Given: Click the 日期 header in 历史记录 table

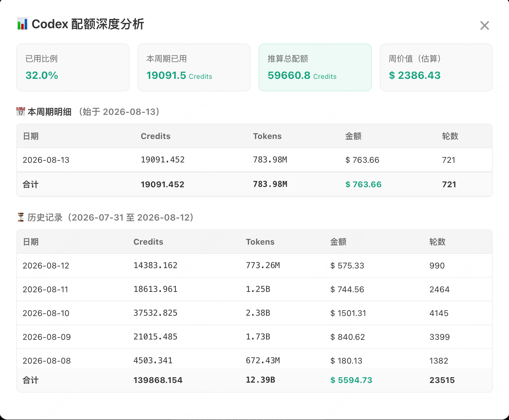Looking at the screenshot, I should click(x=31, y=242).
